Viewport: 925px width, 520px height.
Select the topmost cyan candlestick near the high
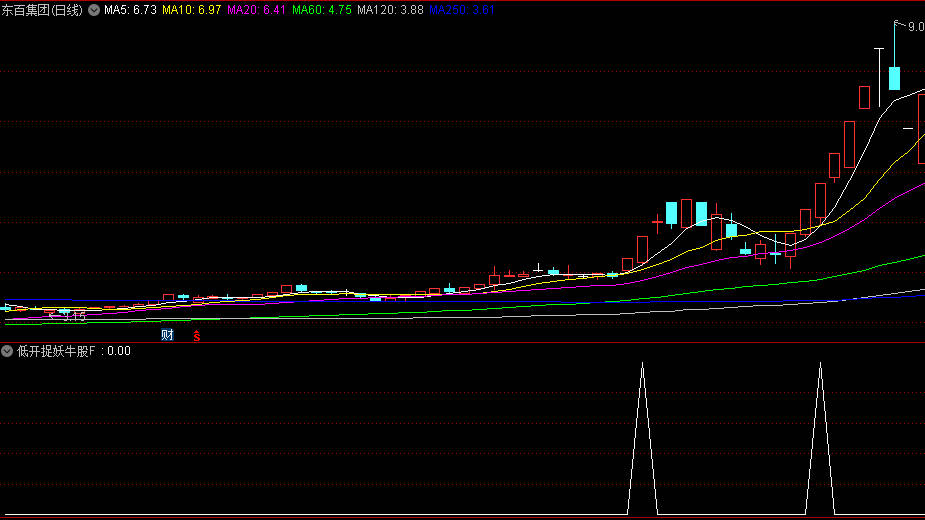pyautogui.click(x=894, y=78)
